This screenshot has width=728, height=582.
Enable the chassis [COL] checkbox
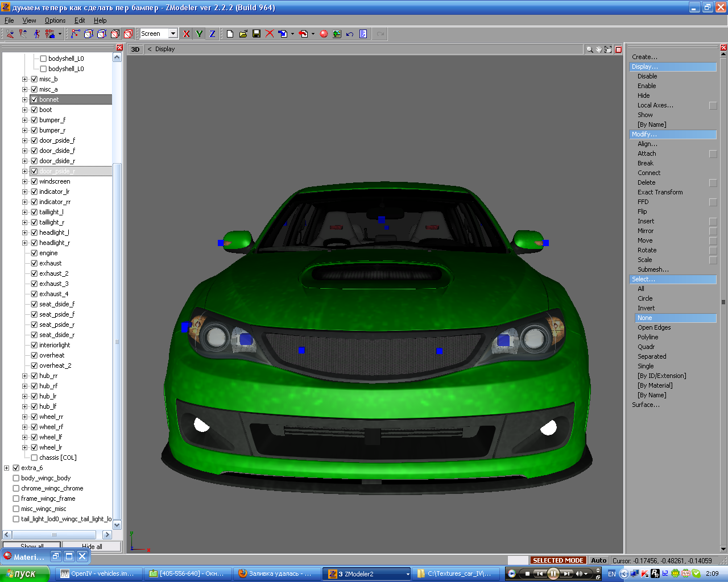(34, 458)
